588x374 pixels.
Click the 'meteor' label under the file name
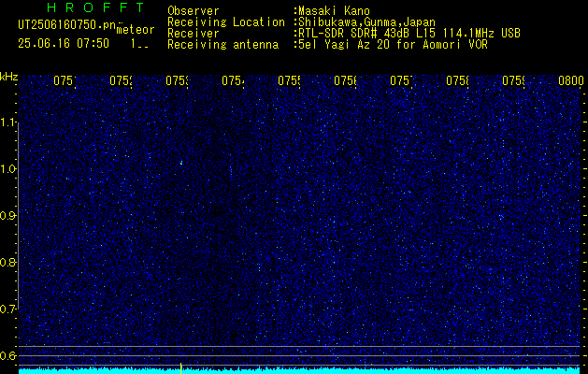[x=136, y=29]
